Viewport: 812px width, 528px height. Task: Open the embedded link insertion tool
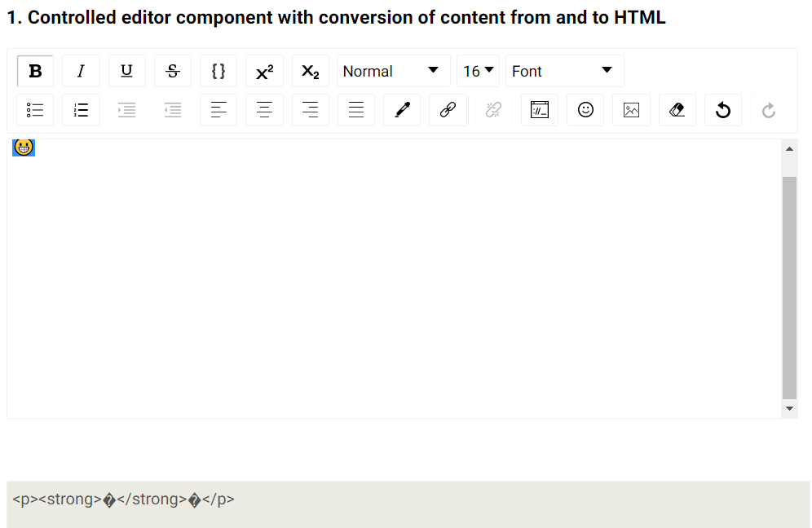tap(448, 110)
